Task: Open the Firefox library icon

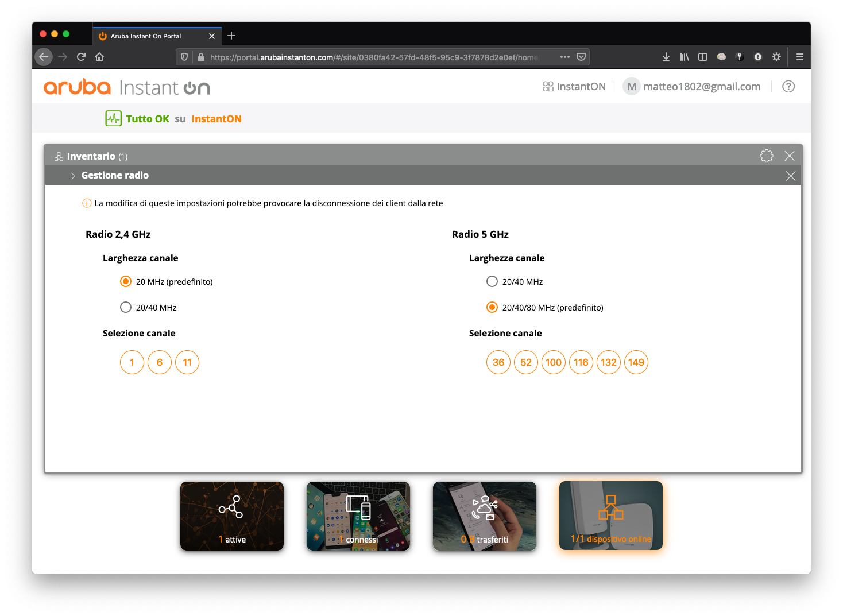Action: (685, 57)
